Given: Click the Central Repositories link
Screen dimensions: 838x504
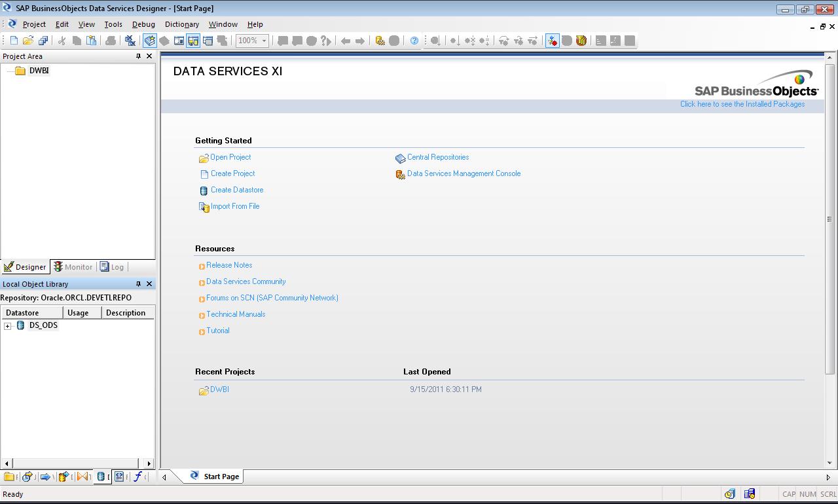Looking at the screenshot, I should click(x=438, y=157).
